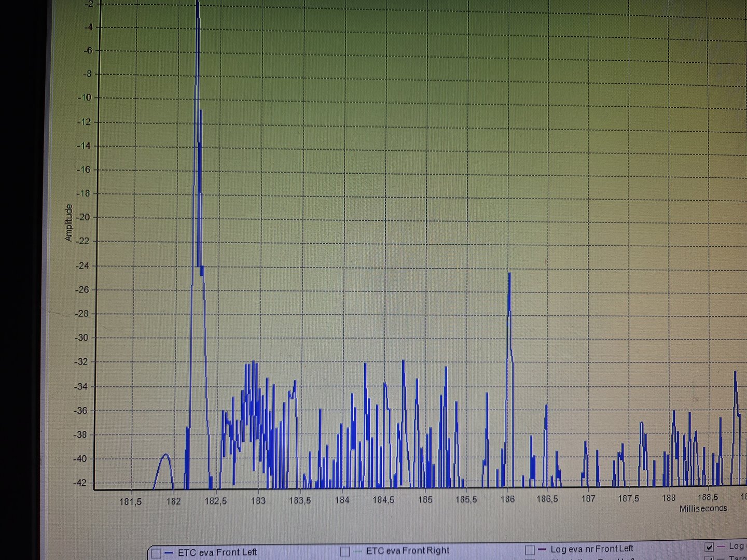Click the -10 label on the amplitude axis

pyautogui.click(x=85, y=97)
